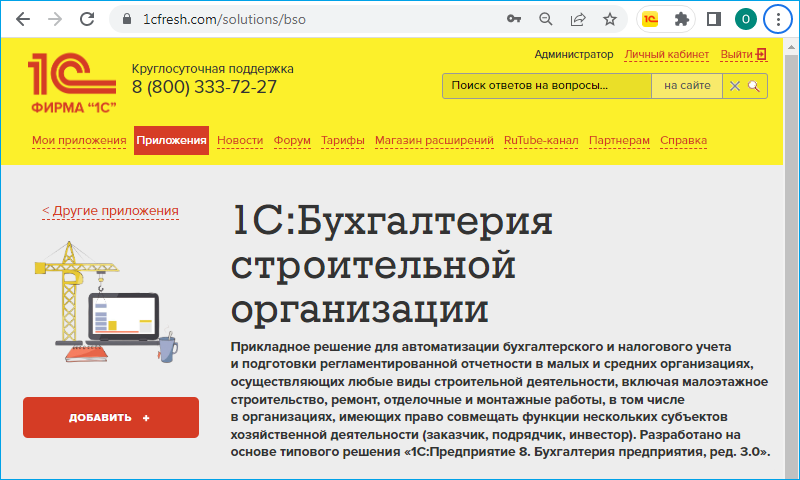Reload the page with the refresh icon
This screenshot has width=800, height=480.
pos(87,19)
